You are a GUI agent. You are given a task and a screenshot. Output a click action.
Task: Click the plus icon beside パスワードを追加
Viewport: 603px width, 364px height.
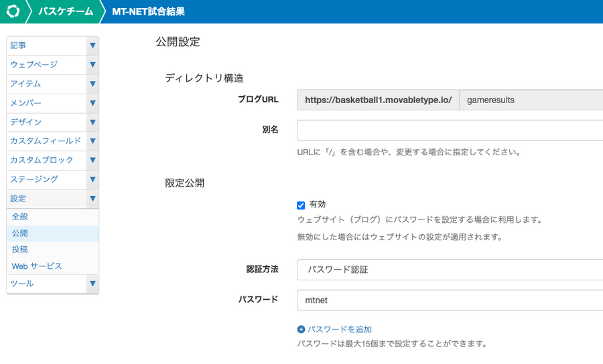301,329
